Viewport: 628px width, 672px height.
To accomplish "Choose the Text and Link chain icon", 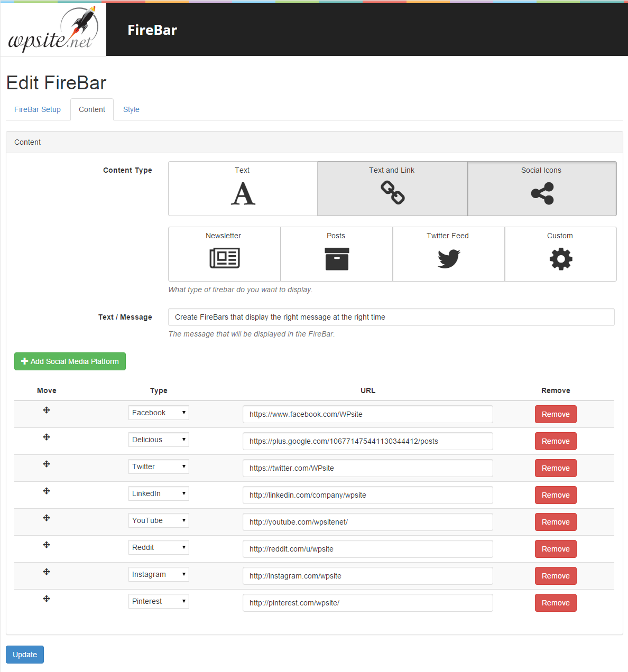I will (x=393, y=192).
